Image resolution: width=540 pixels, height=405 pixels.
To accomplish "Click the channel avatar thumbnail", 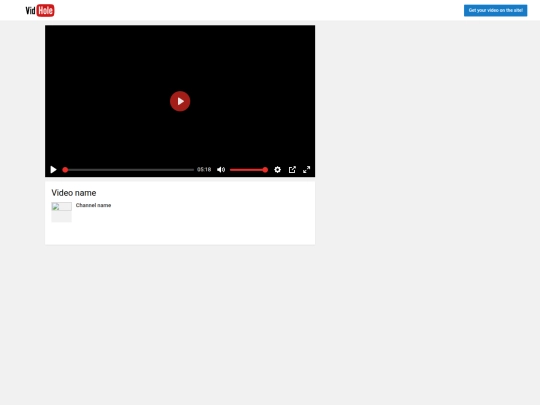I will tap(62, 212).
